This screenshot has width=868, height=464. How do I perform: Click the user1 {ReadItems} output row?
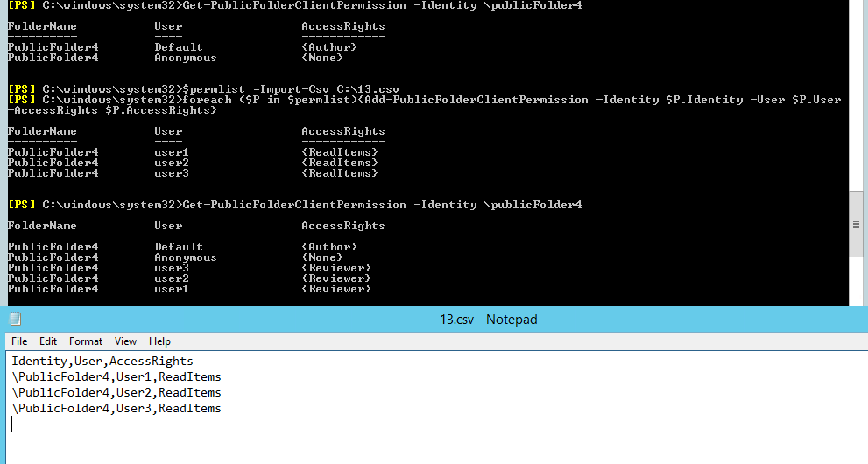(193, 152)
